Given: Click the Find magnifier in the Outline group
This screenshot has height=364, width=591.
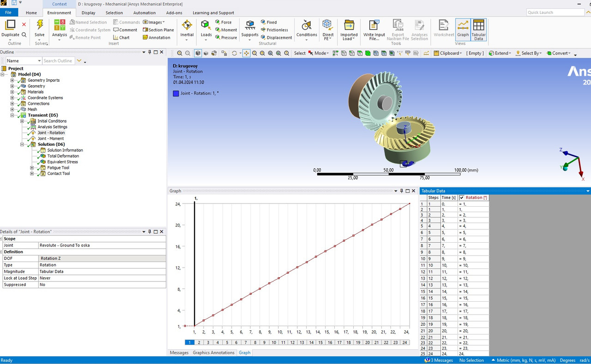Looking at the screenshot, I should (x=24, y=35).
